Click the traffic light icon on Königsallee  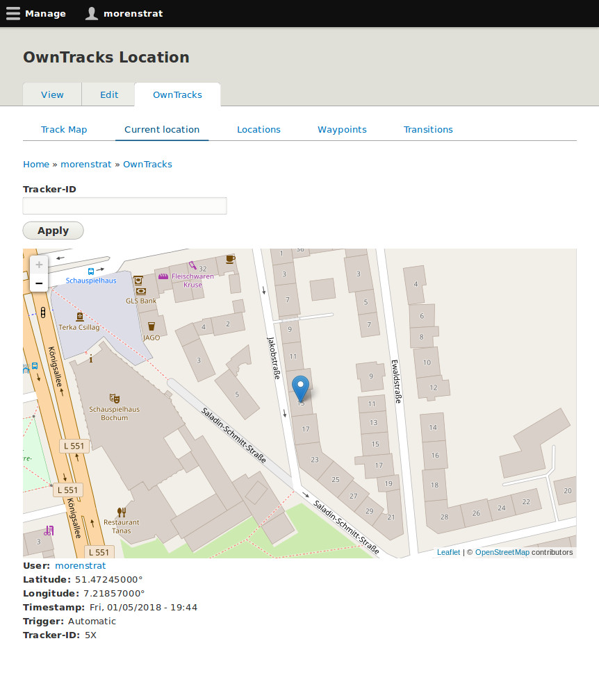(43, 312)
